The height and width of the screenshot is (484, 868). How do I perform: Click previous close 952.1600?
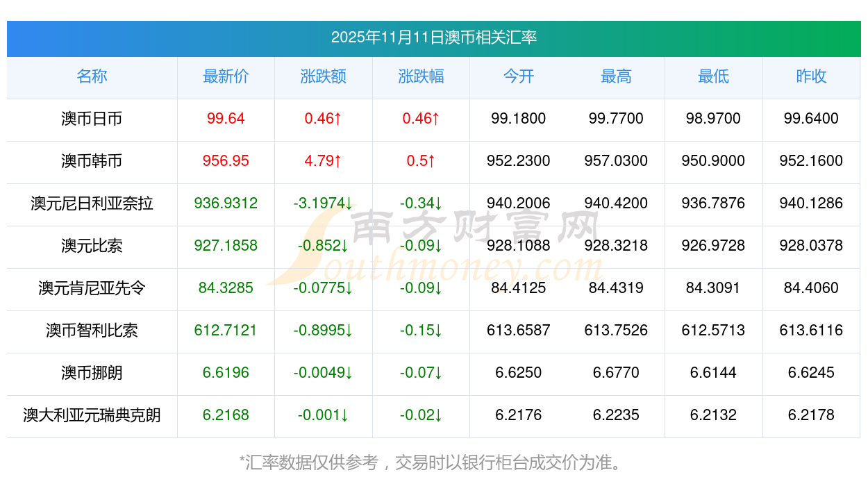tap(811, 161)
